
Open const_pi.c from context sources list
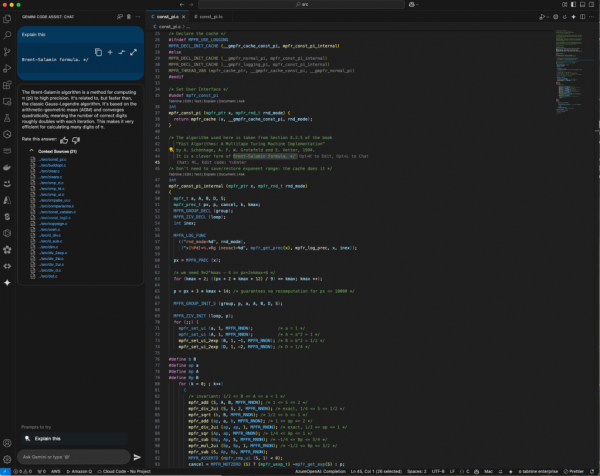[x=50, y=158]
